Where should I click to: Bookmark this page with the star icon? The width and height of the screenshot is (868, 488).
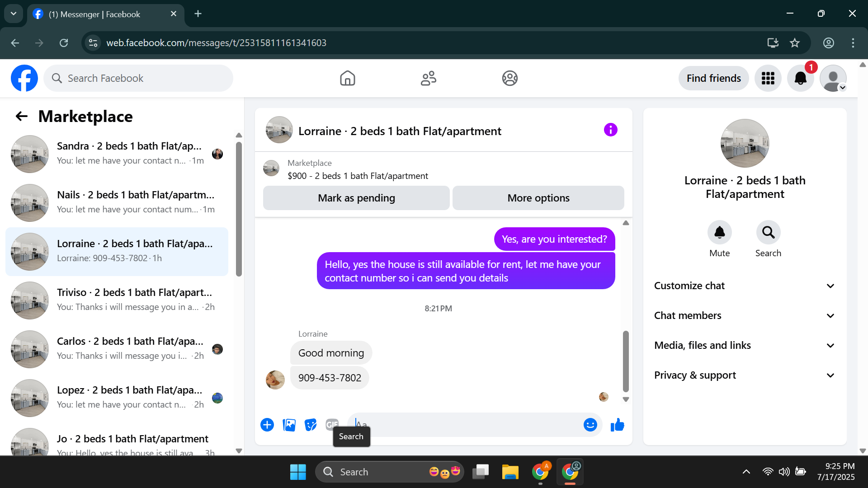(795, 43)
